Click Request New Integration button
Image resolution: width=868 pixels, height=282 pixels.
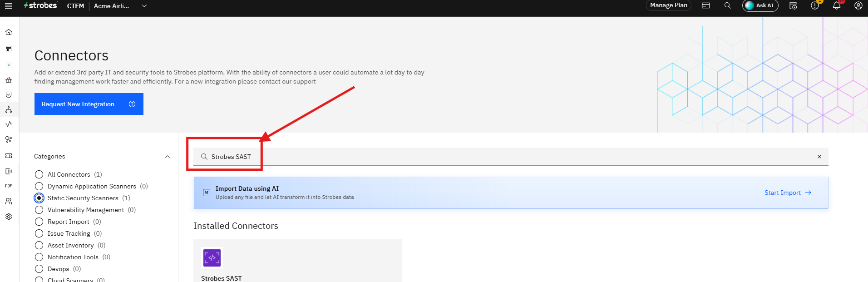point(89,104)
